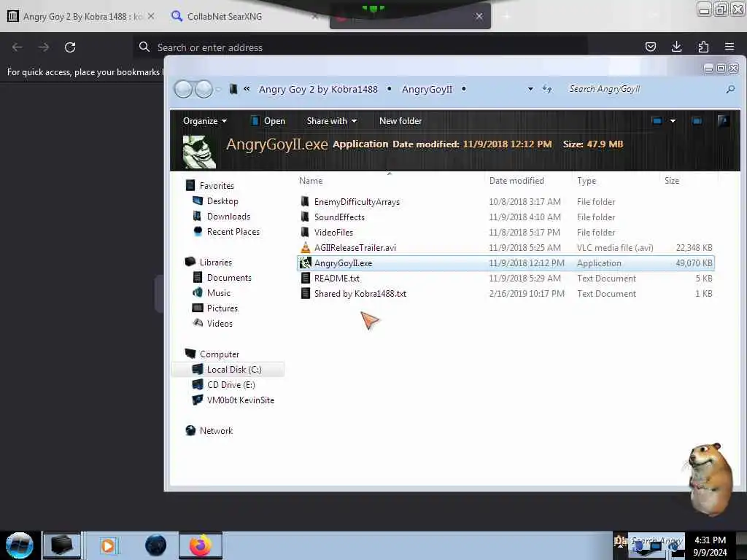Select AngryGoyII.exe in file list
This screenshot has width=747, height=560.
click(x=506, y=262)
